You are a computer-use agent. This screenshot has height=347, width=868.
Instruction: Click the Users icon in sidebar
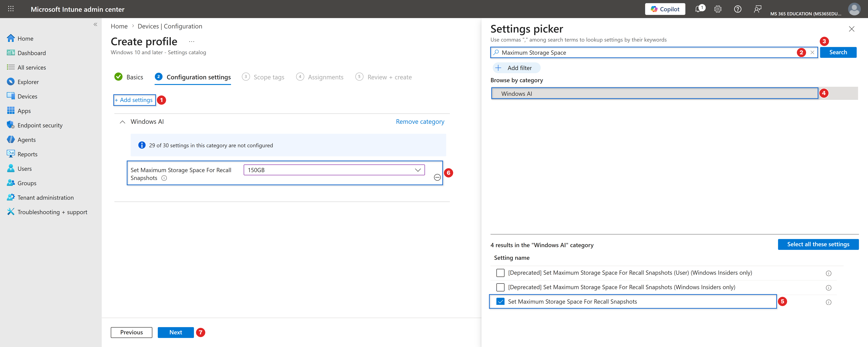click(11, 168)
